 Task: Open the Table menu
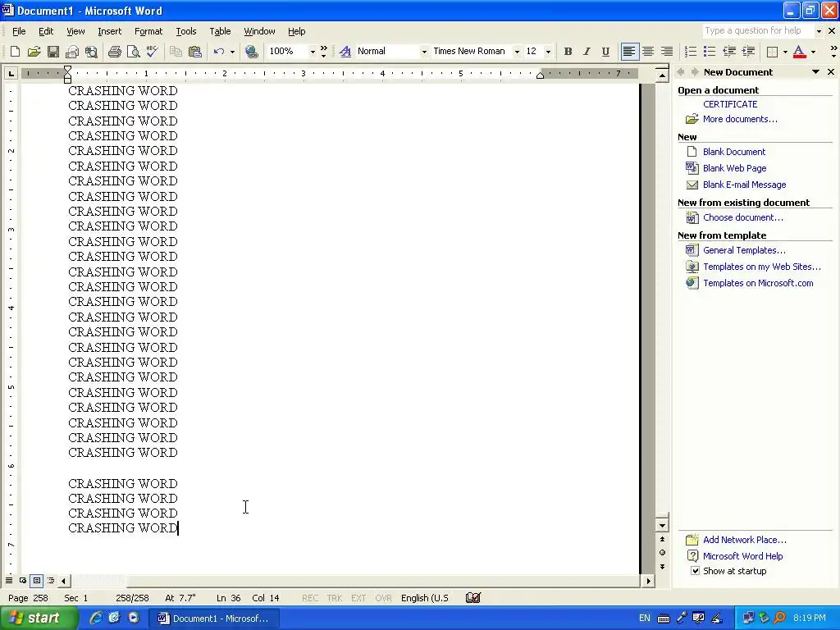point(220,31)
